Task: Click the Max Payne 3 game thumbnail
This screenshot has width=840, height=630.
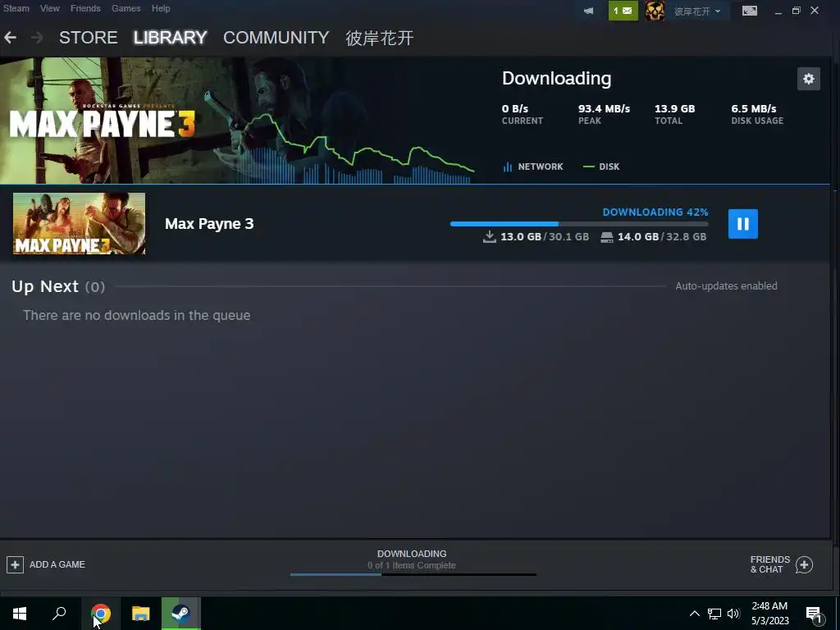Action: click(x=80, y=223)
